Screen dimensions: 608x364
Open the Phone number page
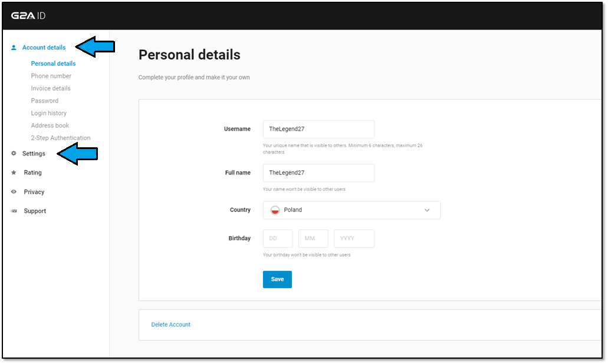coord(51,76)
